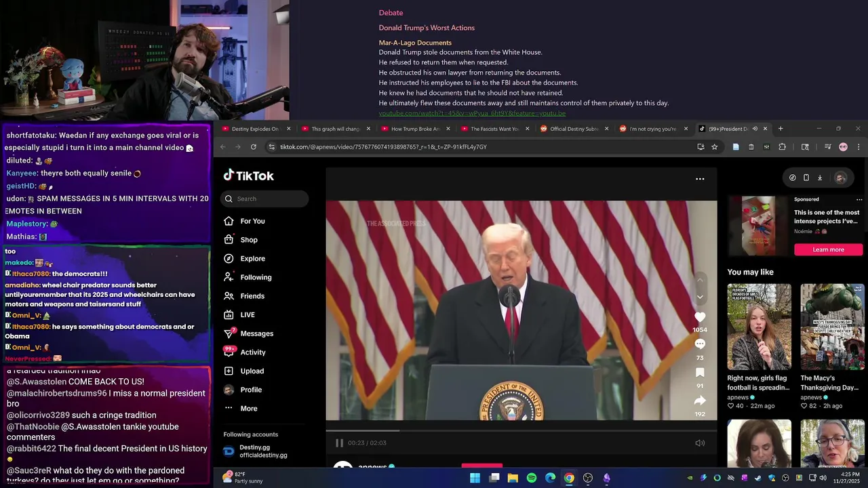
Task: Open Chrome's three-dot menu
Action: point(859,146)
